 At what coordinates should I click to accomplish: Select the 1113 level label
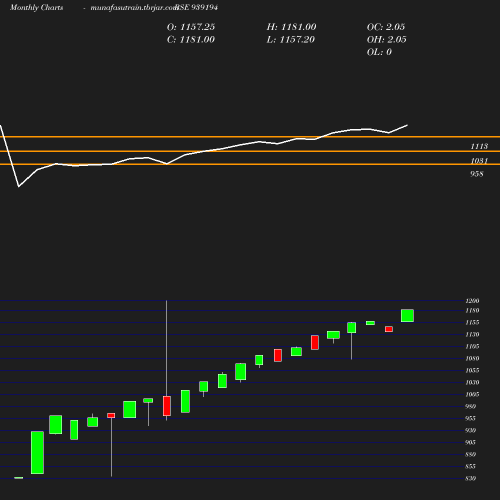point(479,146)
